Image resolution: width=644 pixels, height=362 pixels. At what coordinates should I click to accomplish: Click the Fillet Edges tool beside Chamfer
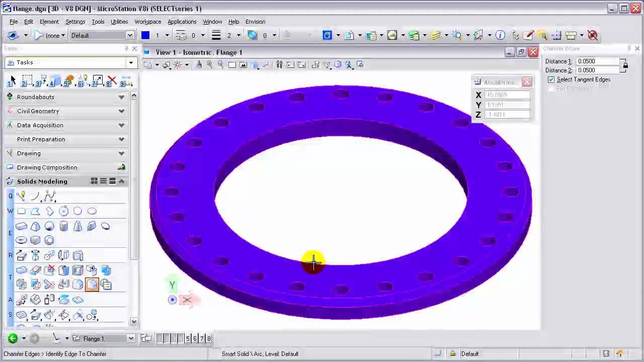click(x=77, y=285)
